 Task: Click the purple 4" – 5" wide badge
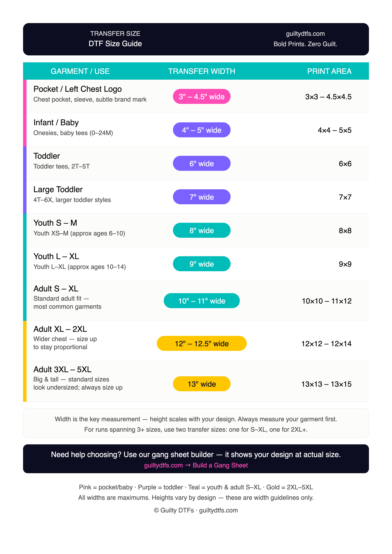click(x=202, y=130)
